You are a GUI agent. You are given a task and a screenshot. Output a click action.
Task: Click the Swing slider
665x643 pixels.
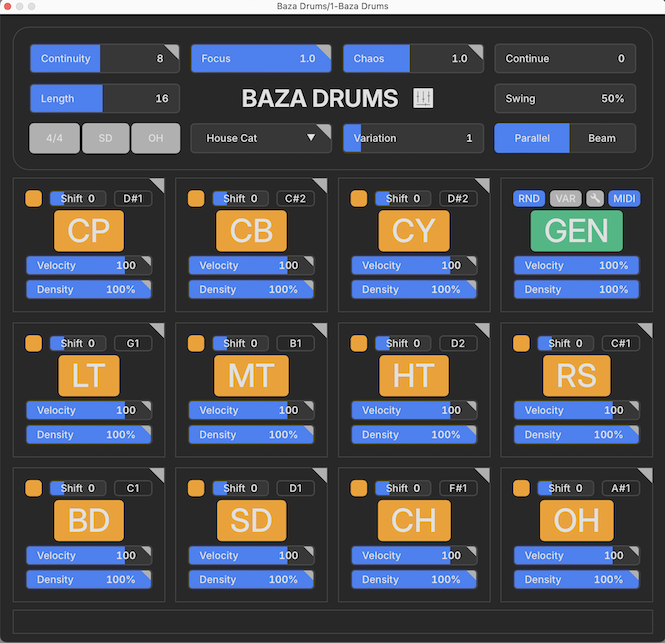click(x=565, y=98)
